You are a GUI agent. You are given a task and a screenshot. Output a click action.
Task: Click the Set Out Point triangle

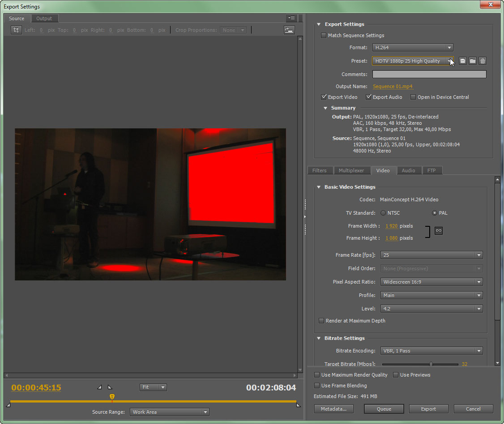(110, 387)
